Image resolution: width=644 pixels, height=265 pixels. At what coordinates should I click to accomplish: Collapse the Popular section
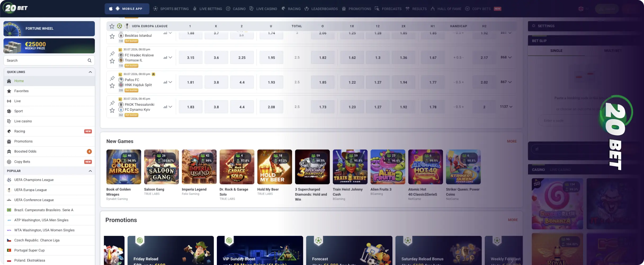click(90, 171)
